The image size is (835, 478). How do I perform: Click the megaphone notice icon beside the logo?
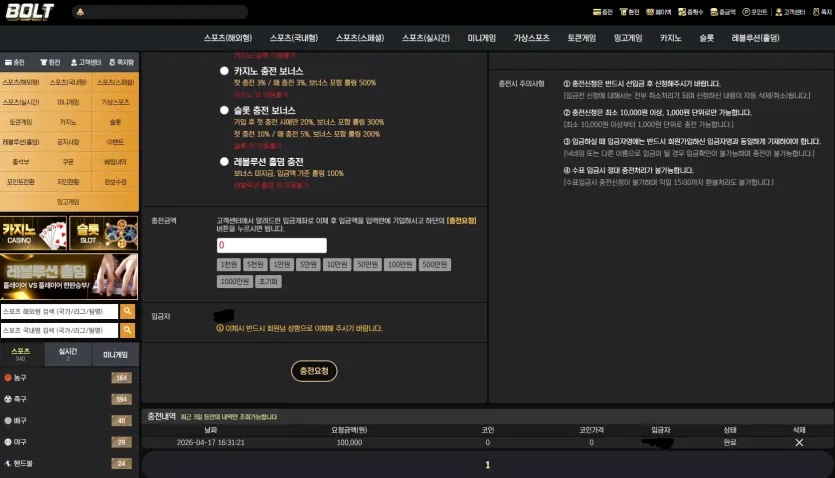tap(80, 12)
